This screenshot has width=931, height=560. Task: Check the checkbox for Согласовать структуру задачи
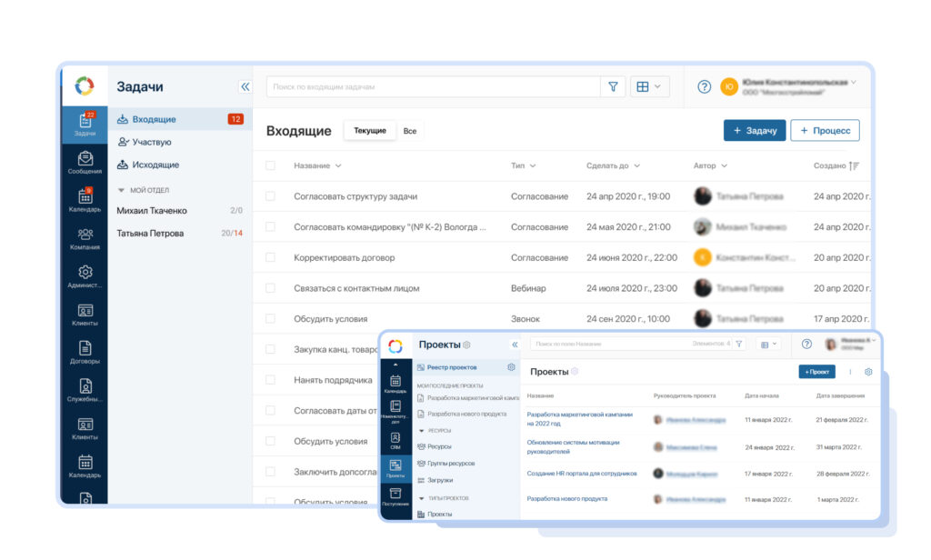pyautogui.click(x=269, y=195)
